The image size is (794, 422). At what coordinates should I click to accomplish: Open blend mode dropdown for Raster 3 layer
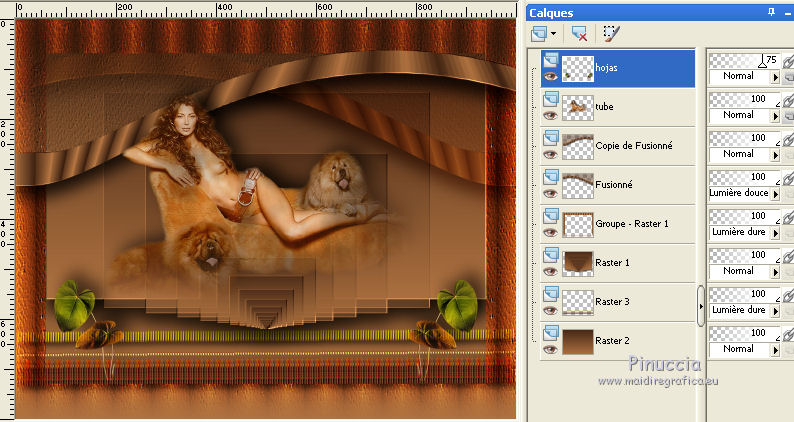(x=774, y=310)
